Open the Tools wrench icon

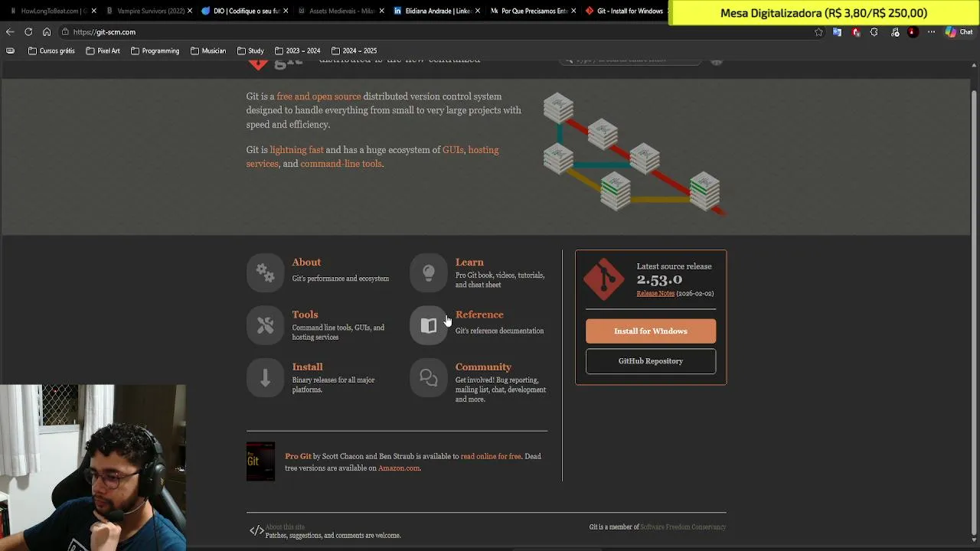coord(265,325)
